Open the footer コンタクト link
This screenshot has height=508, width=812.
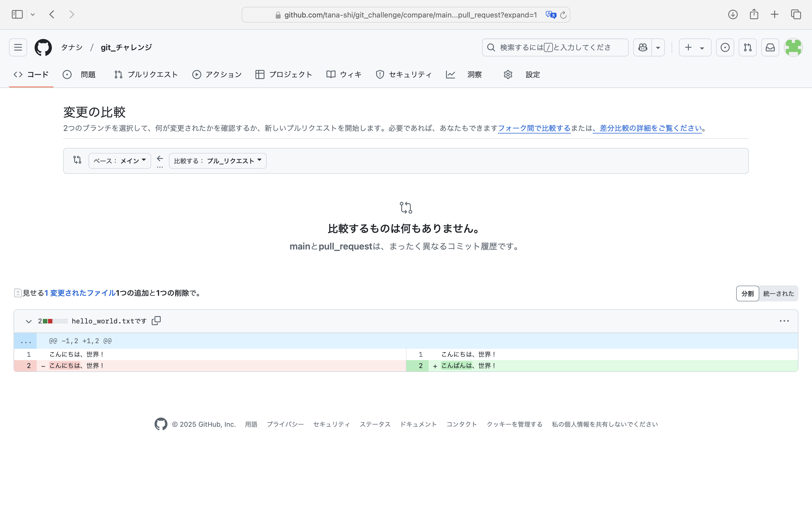pos(462,424)
